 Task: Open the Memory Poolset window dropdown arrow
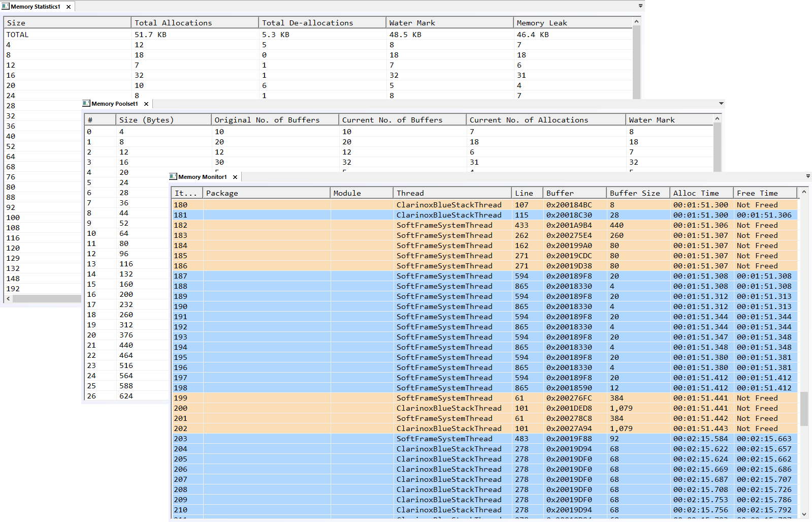(x=721, y=103)
